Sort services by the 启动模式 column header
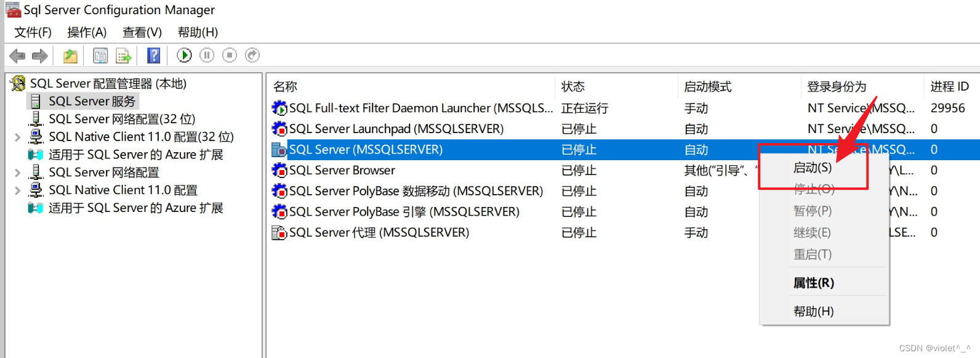980x358 pixels. click(x=708, y=87)
